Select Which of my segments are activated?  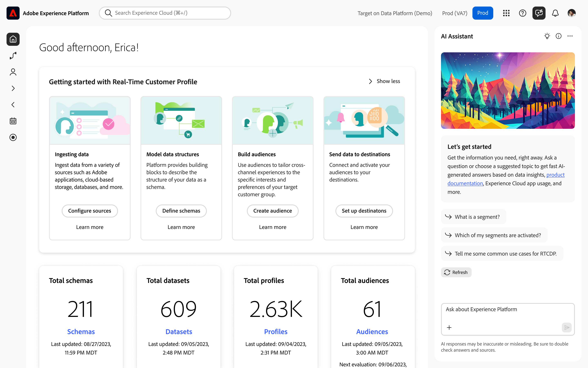click(494, 235)
